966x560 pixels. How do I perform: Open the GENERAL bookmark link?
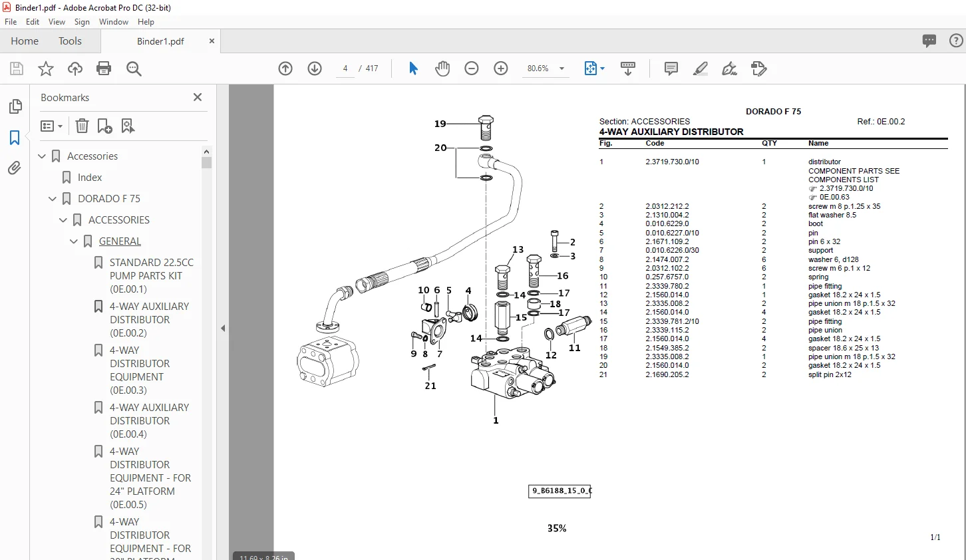coord(120,241)
